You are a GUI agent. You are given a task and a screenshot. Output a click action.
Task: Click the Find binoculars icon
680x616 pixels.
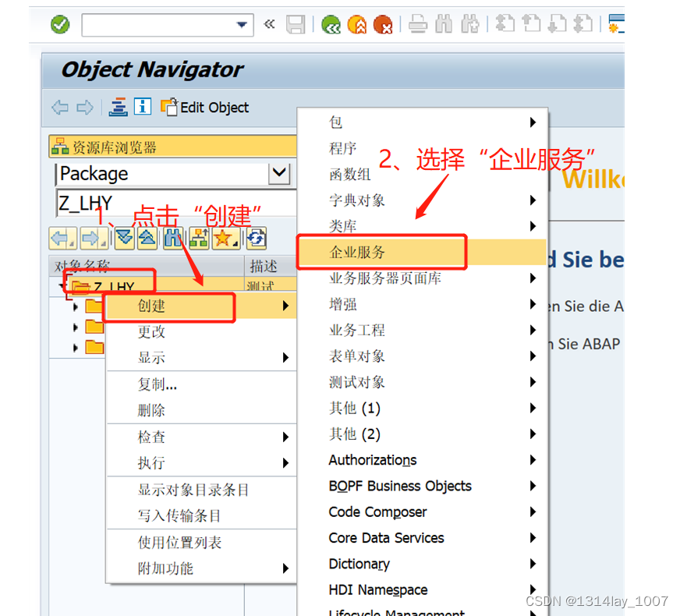pos(444,24)
